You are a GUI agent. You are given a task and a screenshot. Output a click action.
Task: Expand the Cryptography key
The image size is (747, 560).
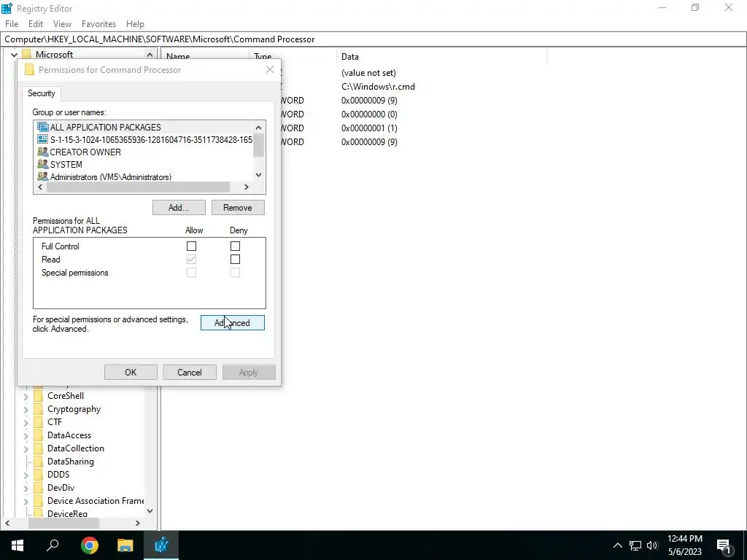tap(26, 410)
